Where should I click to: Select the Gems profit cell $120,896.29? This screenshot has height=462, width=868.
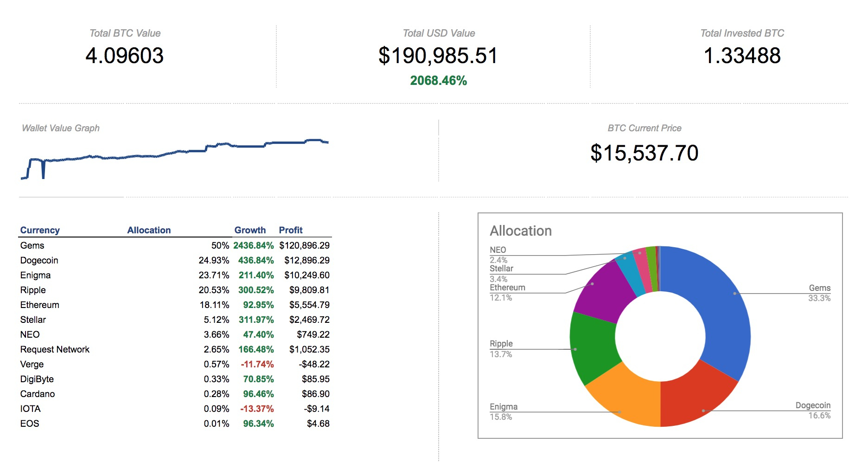click(304, 245)
